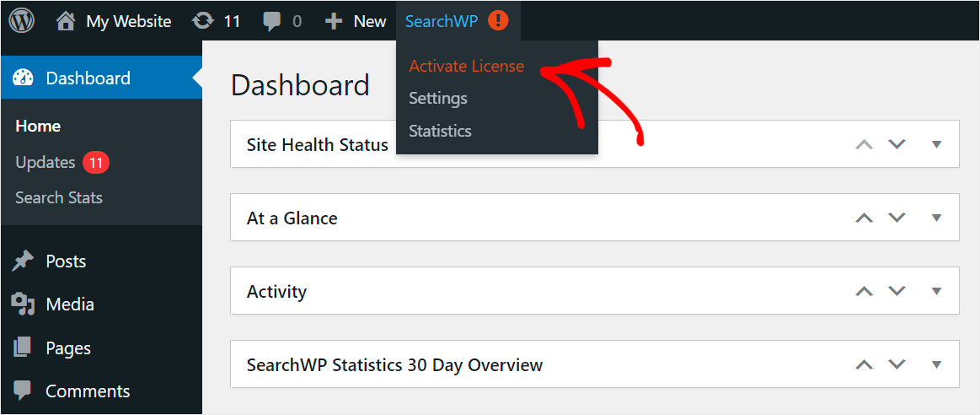This screenshot has height=415, width=980.
Task: Move Activity widget down
Action: pos(897,291)
